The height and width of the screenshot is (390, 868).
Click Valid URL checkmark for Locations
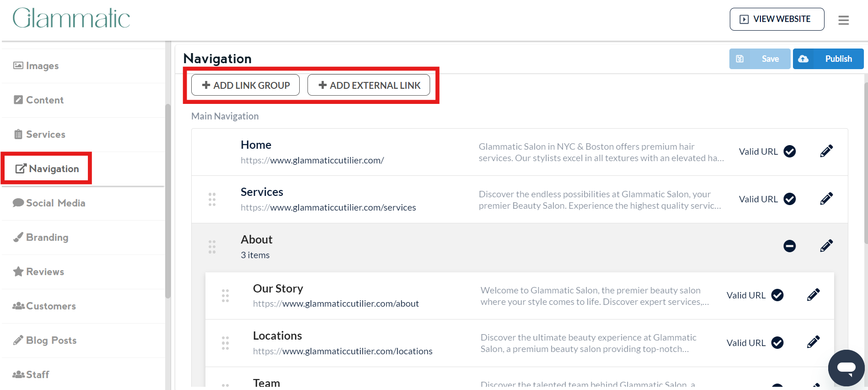(777, 343)
